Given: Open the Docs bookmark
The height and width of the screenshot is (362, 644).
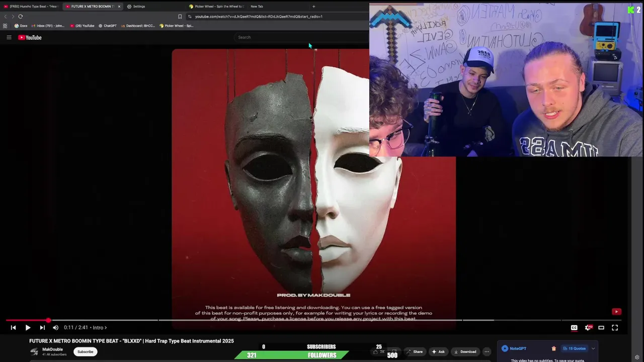Looking at the screenshot, I should point(21,26).
